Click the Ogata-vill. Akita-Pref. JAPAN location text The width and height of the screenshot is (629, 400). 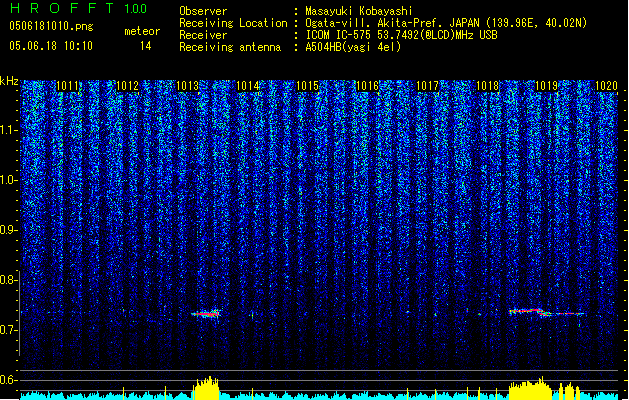(446, 23)
